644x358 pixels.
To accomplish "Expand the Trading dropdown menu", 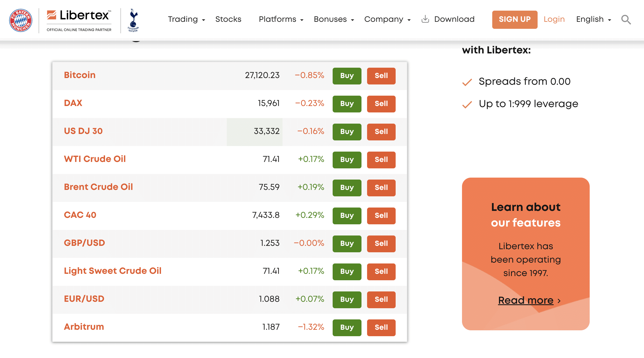I will coord(186,19).
